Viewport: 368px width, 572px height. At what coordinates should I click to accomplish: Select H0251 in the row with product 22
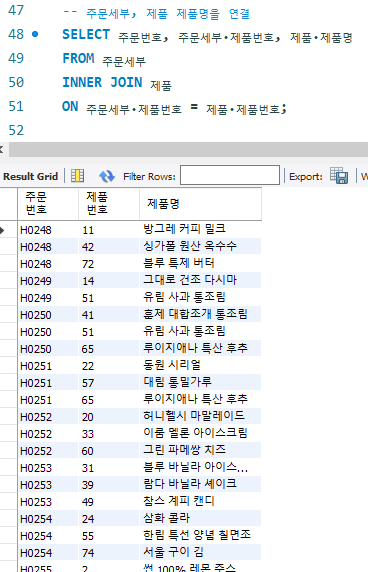pyautogui.click(x=48, y=366)
